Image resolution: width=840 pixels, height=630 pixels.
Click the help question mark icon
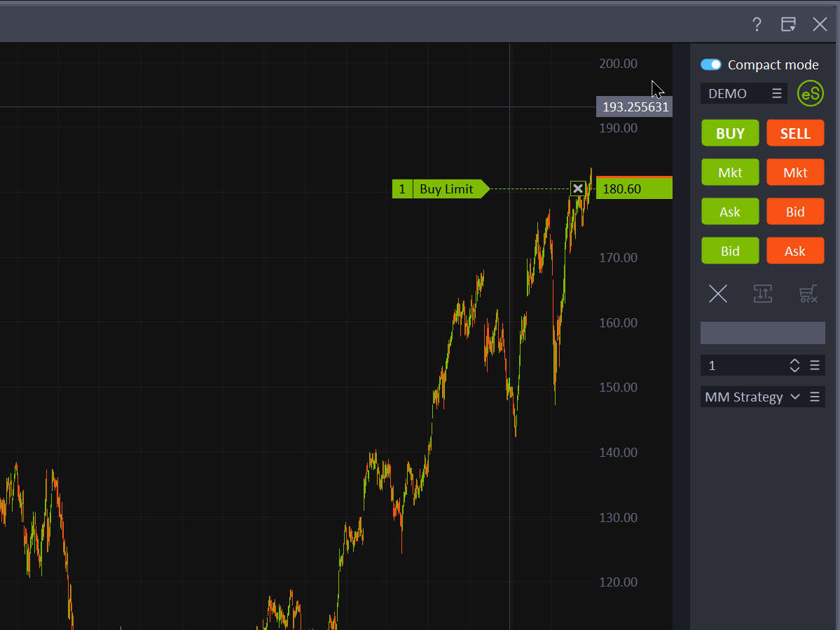[x=756, y=24]
